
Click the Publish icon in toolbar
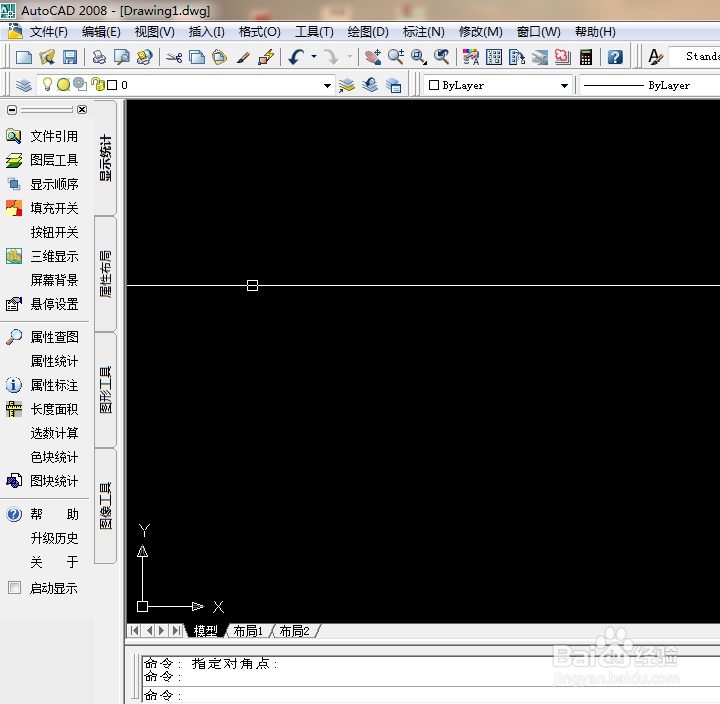coord(145,57)
